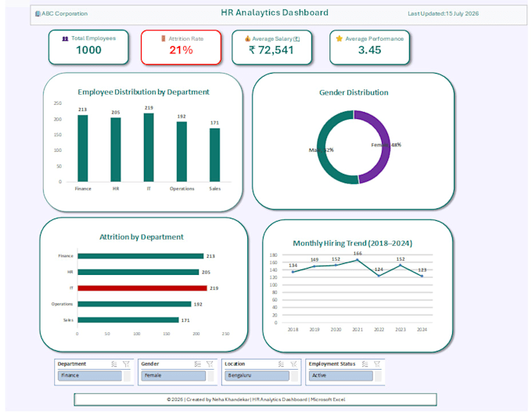Click the Operations bar in Attrition by Department

[135, 305]
